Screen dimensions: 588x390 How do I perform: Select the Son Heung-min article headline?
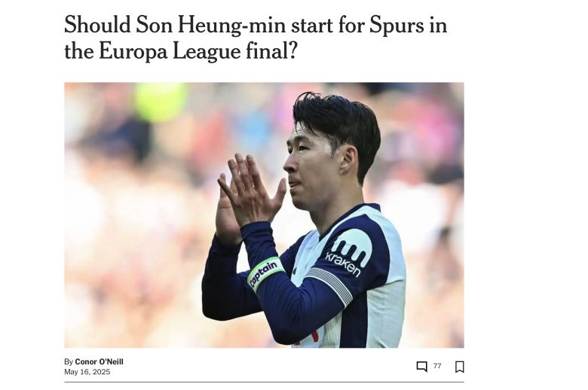(256, 38)
